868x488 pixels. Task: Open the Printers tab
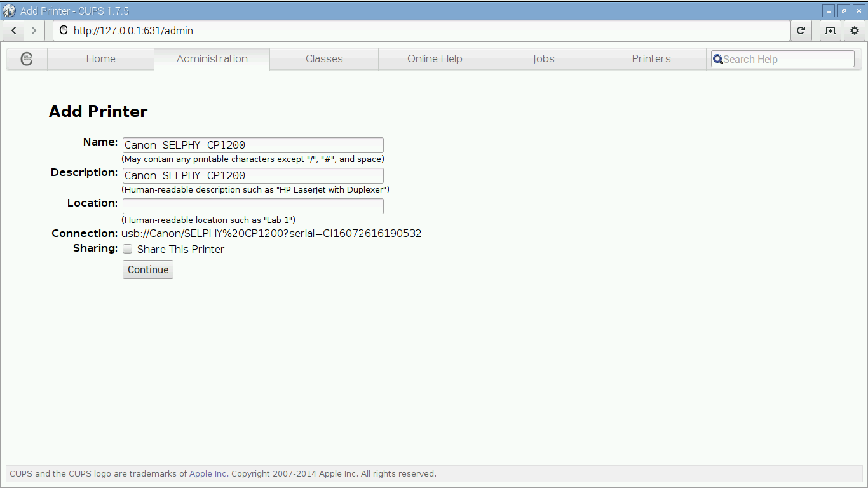pos(651,58)
